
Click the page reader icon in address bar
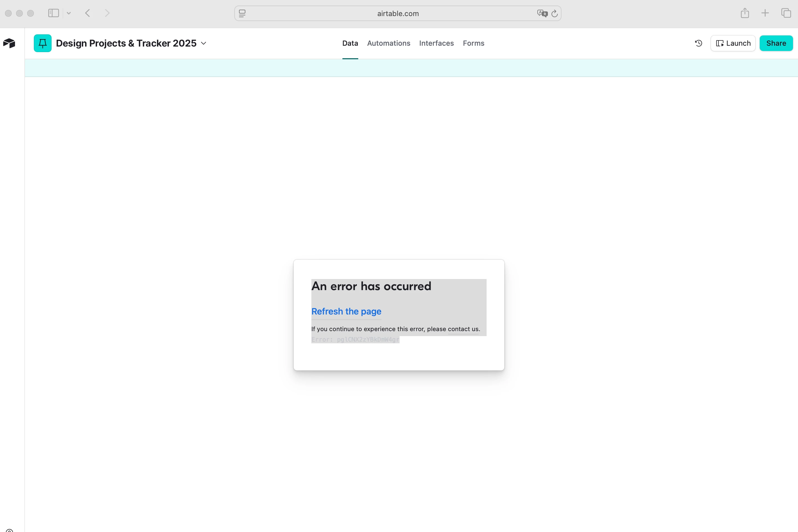coord(242,13)
